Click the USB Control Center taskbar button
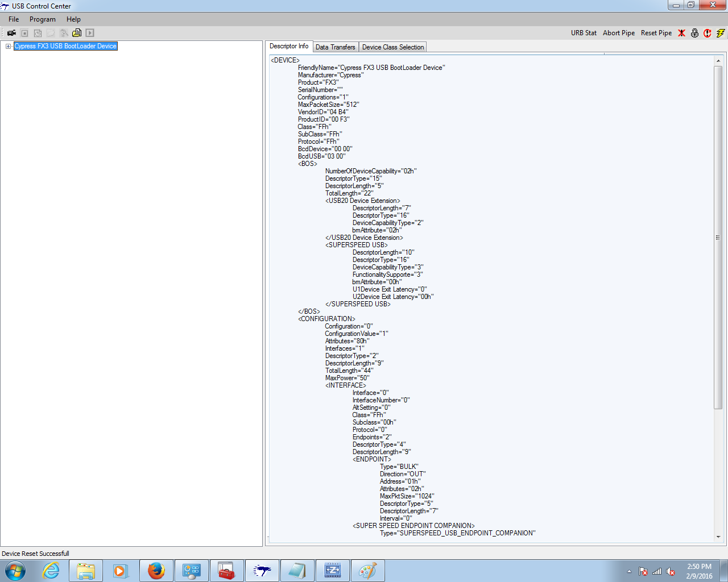The image size is (728, 582). pos(262,571)
